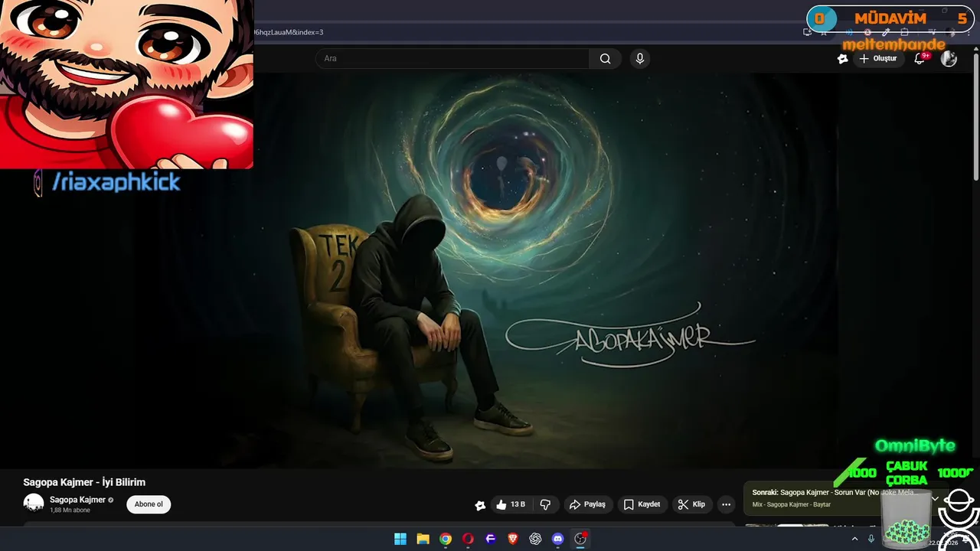Open Discord from the taskbar
980x551 pixels.
click(x=557, y=539)
